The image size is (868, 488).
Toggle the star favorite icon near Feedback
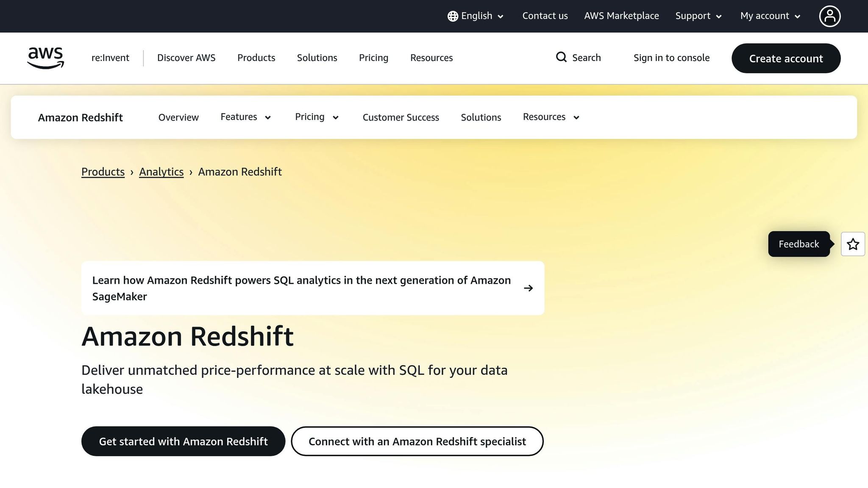[852, 244]
